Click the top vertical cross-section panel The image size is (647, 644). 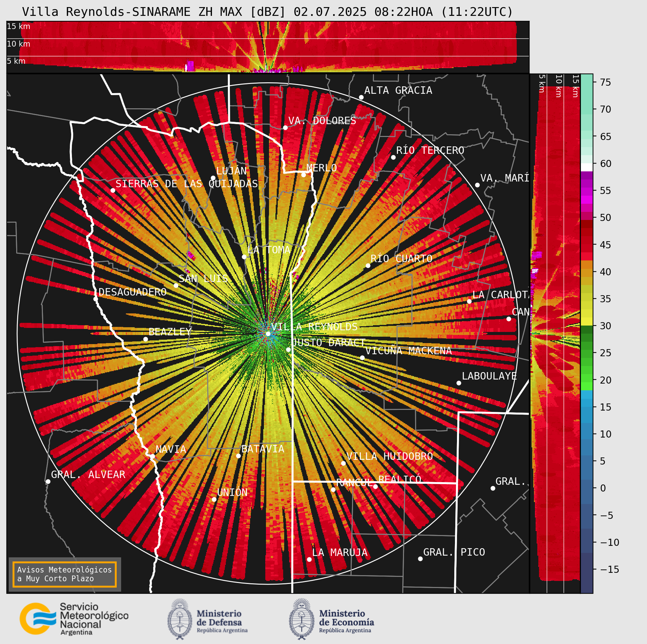tap(268, 47)
